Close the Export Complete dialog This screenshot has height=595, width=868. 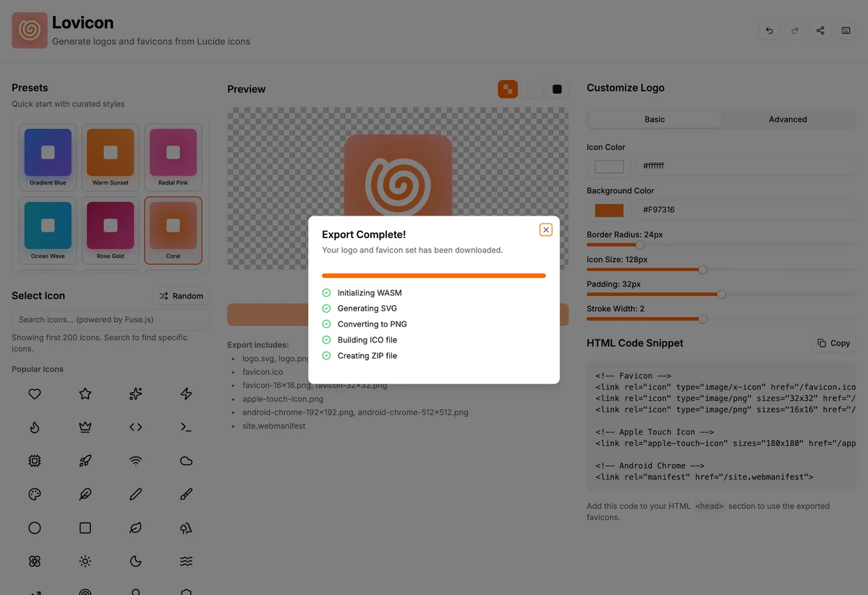[x=546, y=229]
